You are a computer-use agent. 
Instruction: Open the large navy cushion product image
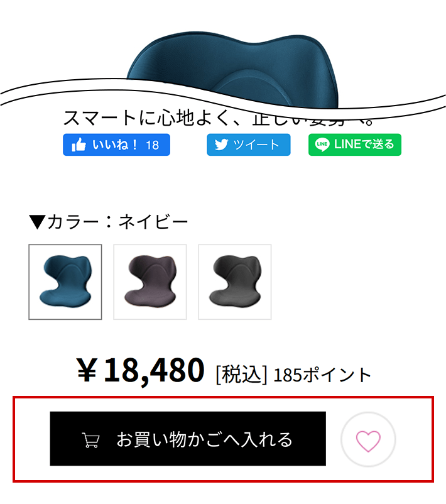[x=232, y=69]
